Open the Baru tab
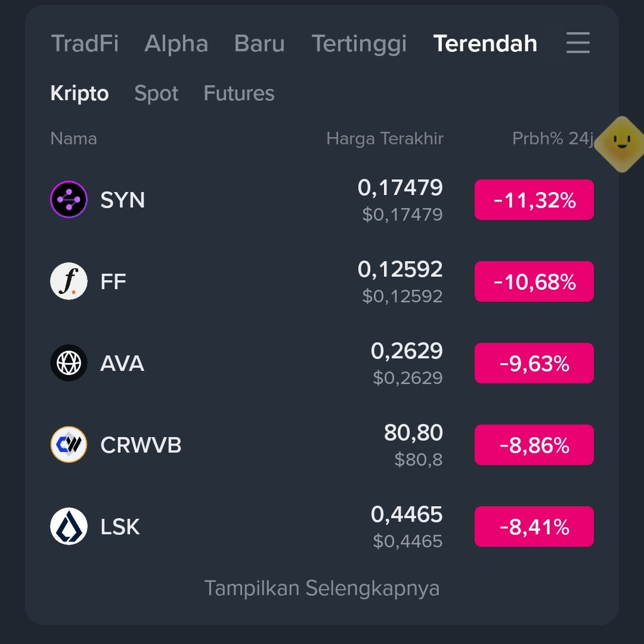This screenshot has height=644, width=644. tap(259, 43)
